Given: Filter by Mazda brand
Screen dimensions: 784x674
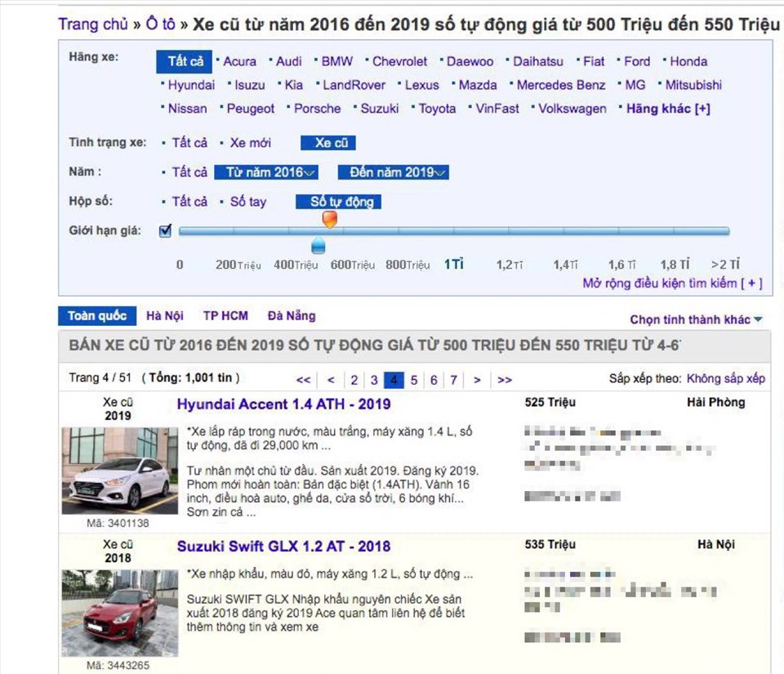Looking at the screenshot, I should [x=478, y=85].
